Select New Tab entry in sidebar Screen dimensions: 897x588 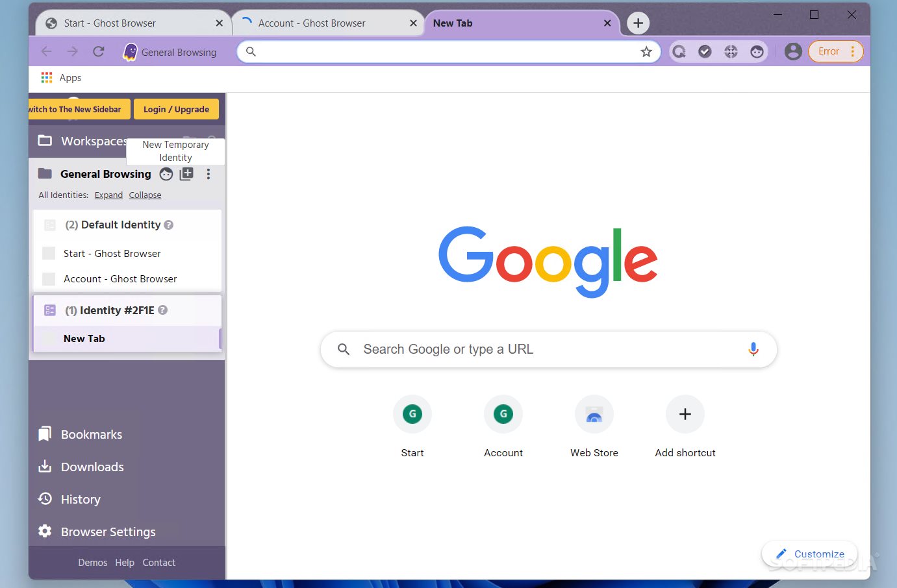coord(127,338)
